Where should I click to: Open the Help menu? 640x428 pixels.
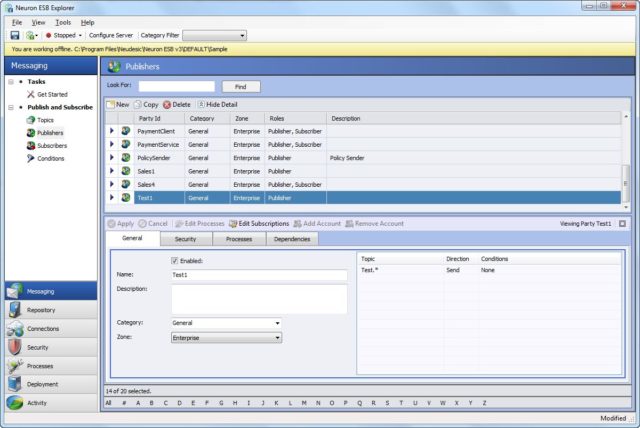(87, 22)
